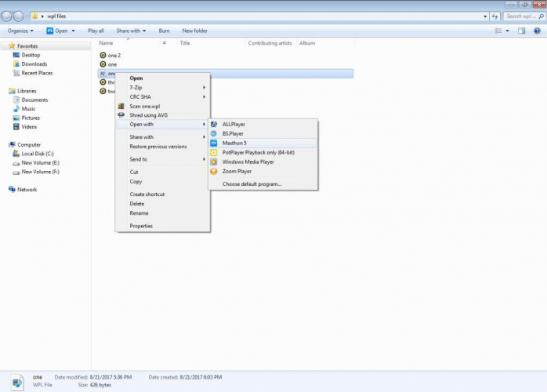
Task: Expand the Send to submenu
Action: (163, 159)
